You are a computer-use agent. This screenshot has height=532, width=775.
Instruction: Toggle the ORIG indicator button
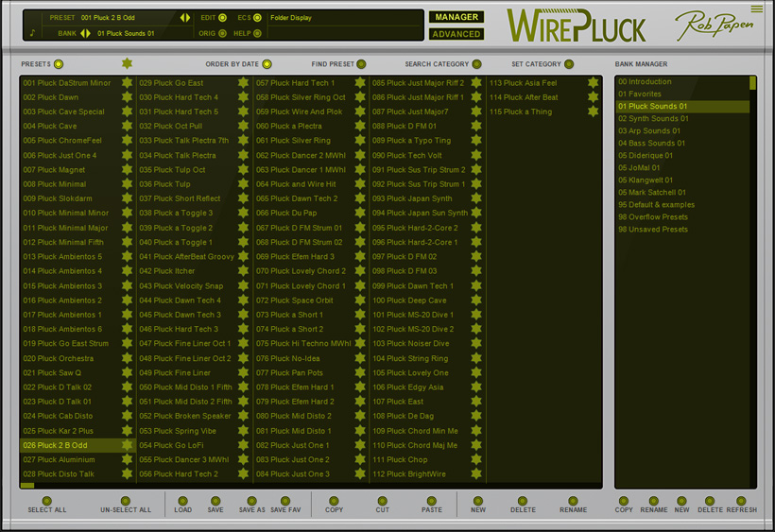coord(222,34)
